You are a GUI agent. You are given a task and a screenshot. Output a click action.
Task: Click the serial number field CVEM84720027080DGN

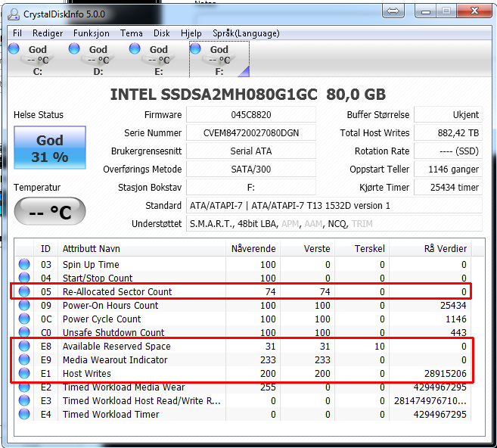coord(251,132)
